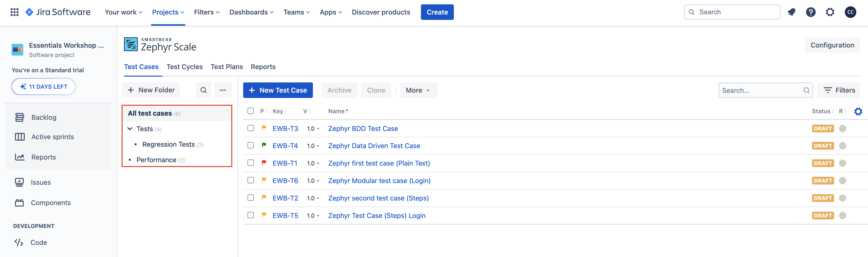Open the CC profile avatar
Image resolution: width=868 pixels, height=257 pixels.
850,12
